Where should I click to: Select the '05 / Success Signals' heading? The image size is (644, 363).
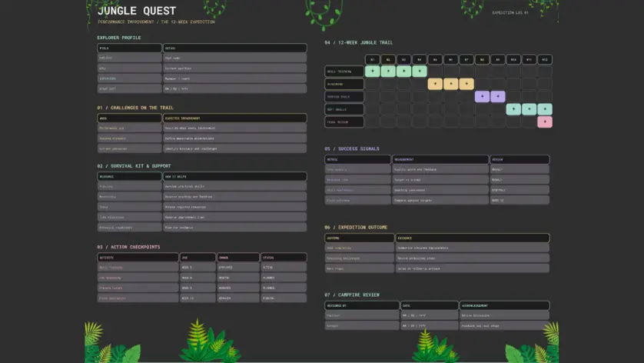[x=352, y=149]
